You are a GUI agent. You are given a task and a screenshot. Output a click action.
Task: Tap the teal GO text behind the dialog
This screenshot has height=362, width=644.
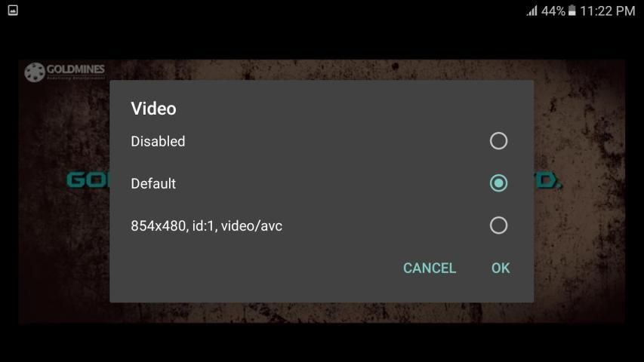[x=88, y=180]
